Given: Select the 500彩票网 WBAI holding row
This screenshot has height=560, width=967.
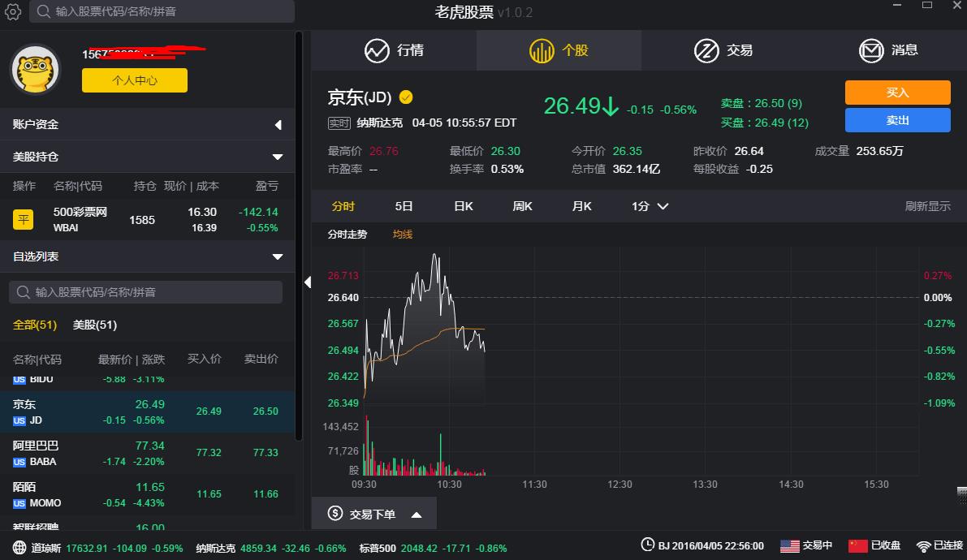Looking at the screenshot, I should (x=148, y=220).
